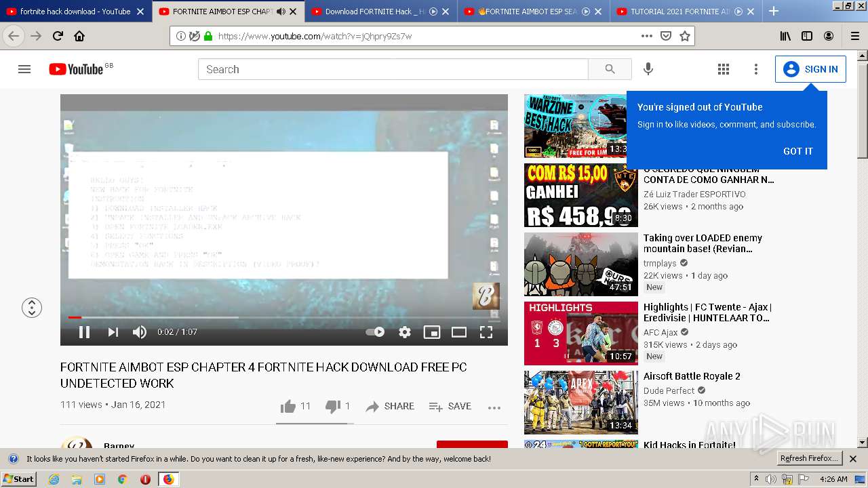Enter full screen video mode
The width and height of the screenshot is (868, 488).
pyautogui.click(x=486, y=332)
